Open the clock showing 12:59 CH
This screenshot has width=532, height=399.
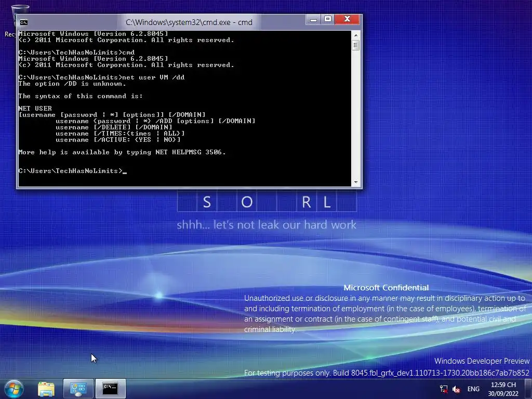coord(503,389)
